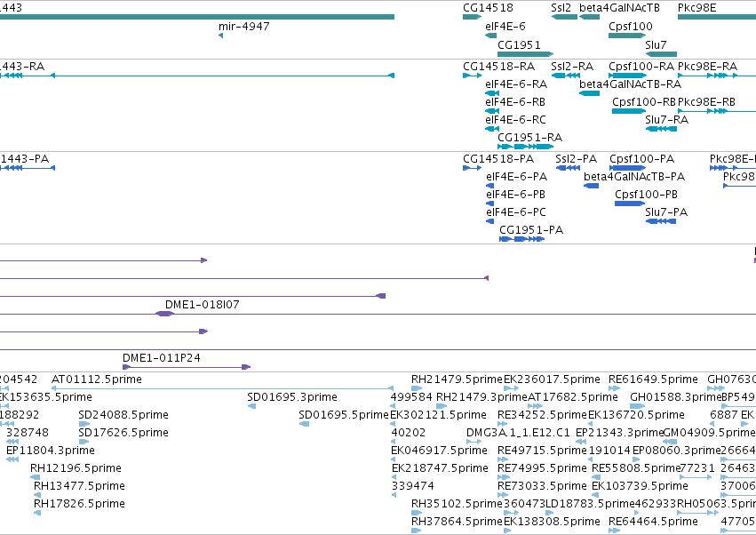Select EST label RH12196.5prime
This screenshot has width=756, height=535.
[76, 468]
